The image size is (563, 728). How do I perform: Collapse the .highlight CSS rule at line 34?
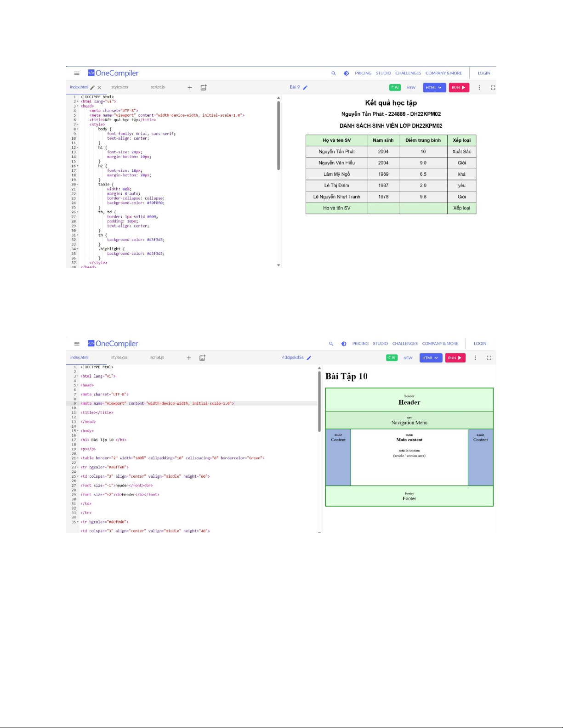point(78,249)
